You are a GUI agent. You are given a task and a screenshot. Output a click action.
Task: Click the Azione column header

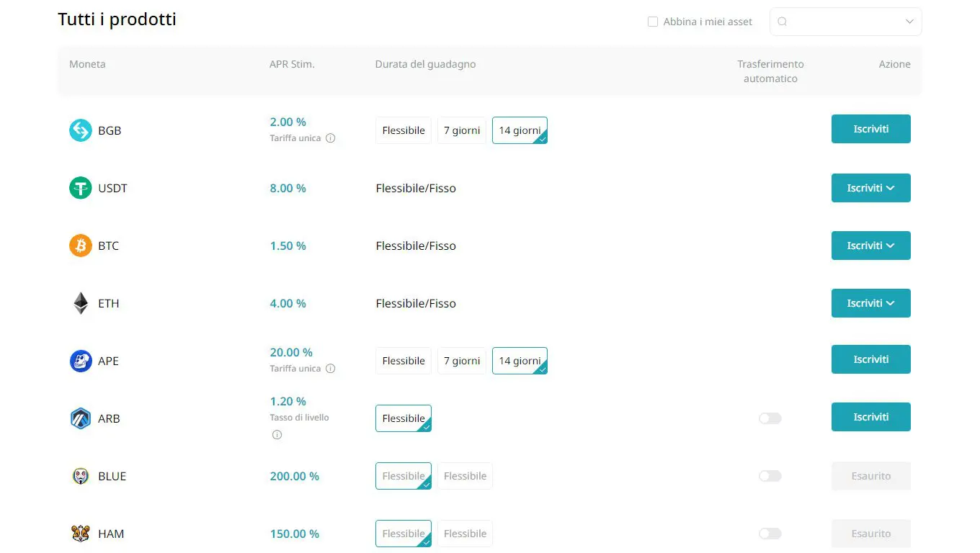894,64
